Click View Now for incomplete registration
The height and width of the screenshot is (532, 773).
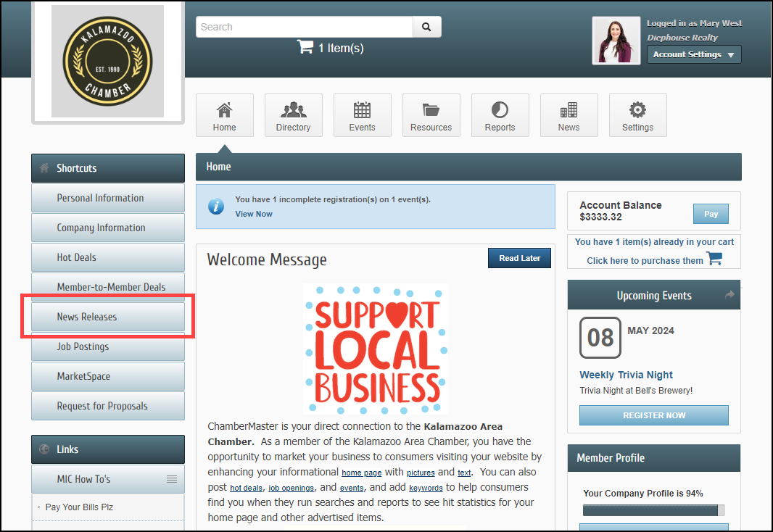[254, 214]
